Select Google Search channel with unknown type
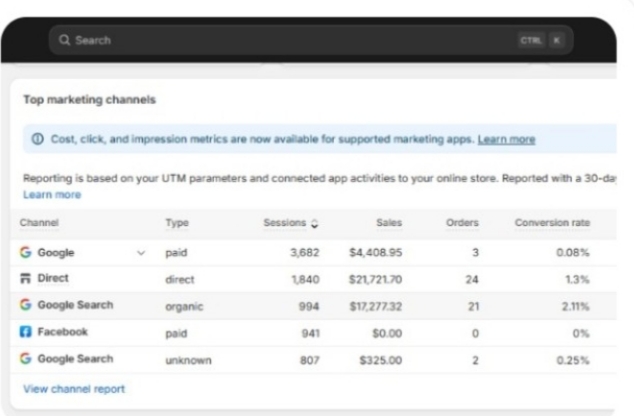This screenshot has width=634, height=416. point(75,359)
